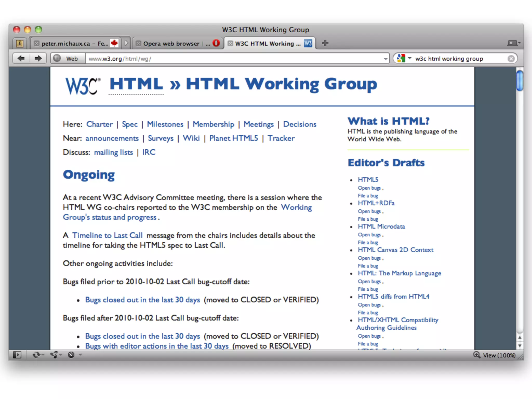Click the Opera Turbo speedometer icon
Screen dimensions: 532x399
[71, 355]
